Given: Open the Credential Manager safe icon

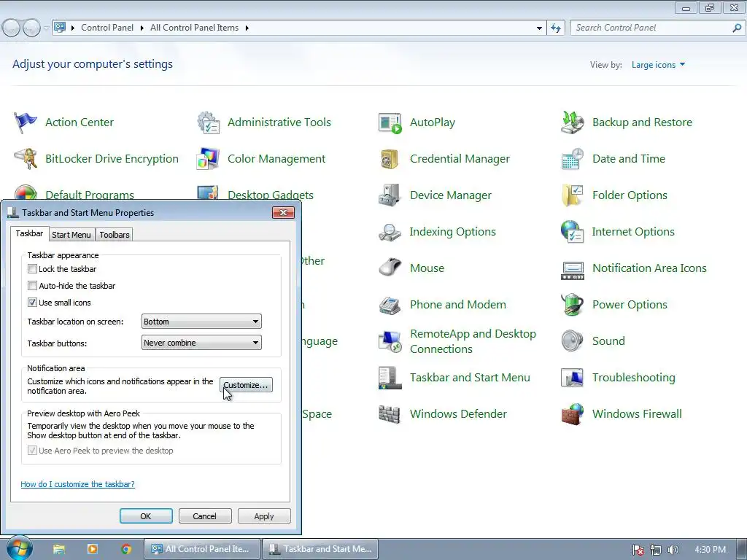Looking at the screenshot, I should (390, 158).
